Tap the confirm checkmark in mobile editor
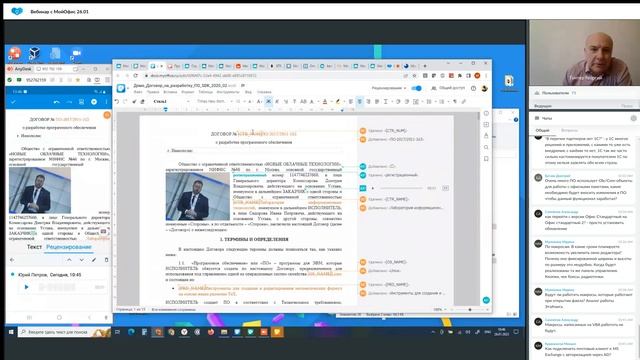This screenshot has height=360, width=640. tap(13, 102)
